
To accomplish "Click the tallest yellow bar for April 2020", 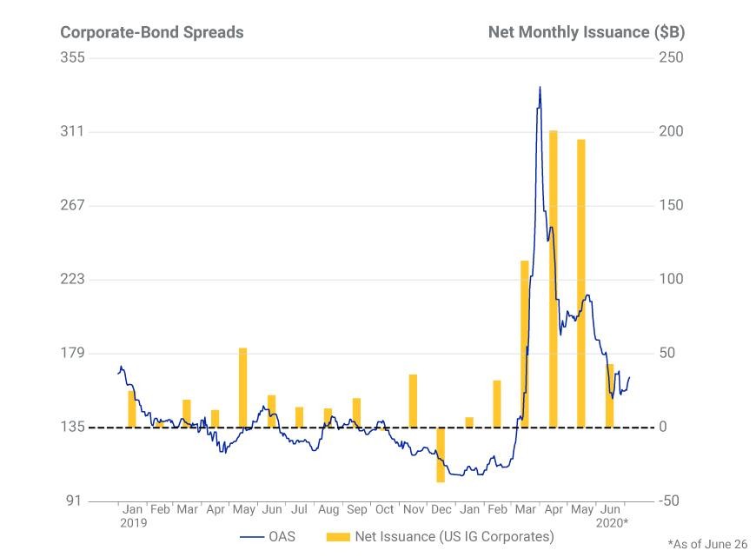I will coord(553,279).
